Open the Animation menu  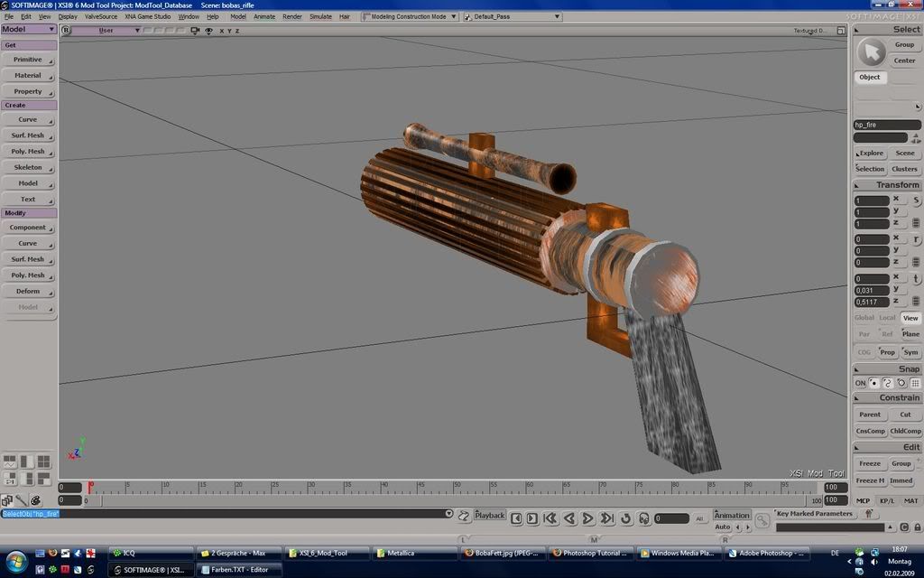click(x=732, y=515)
